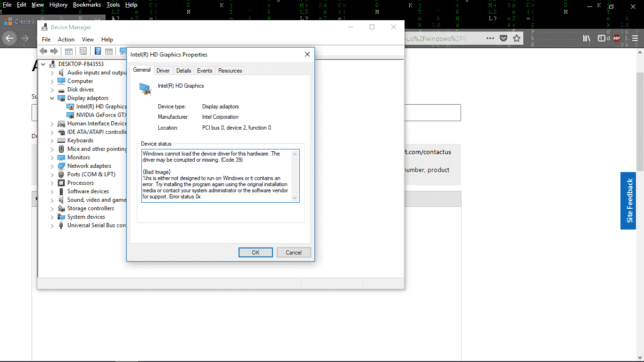This screenshot has height=362, width=644.
Task: Open Device Manager Help menu
Action: point(107,40)
